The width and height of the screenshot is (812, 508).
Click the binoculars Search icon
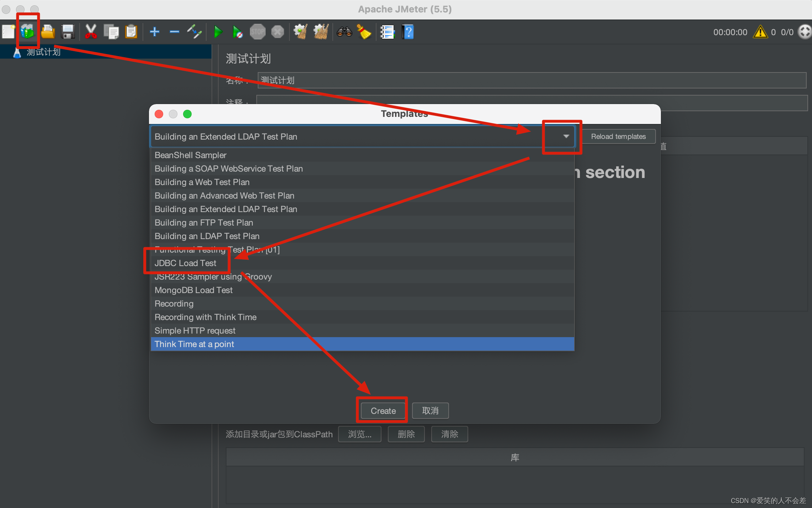tap(344, 32)
